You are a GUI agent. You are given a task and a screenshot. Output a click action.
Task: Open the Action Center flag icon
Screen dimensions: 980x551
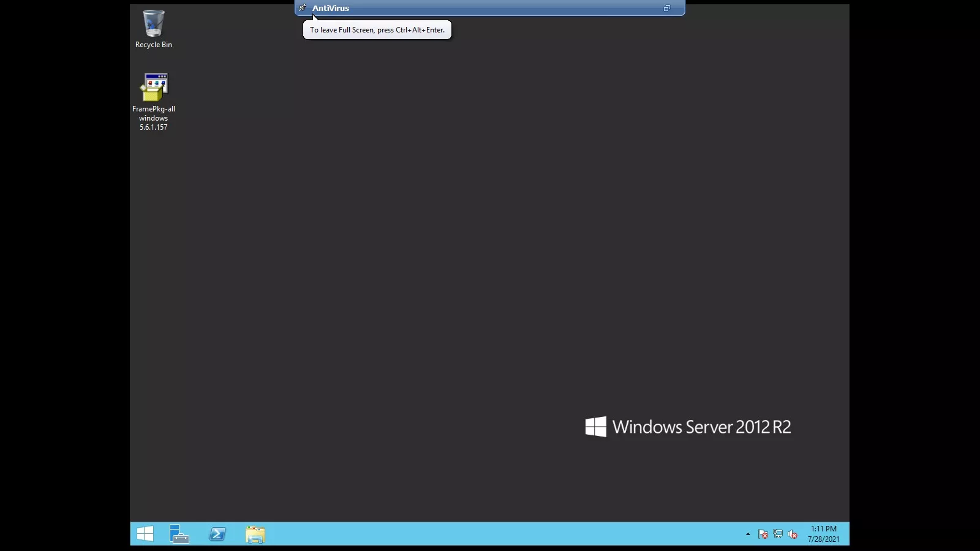[x=763, y=534]
